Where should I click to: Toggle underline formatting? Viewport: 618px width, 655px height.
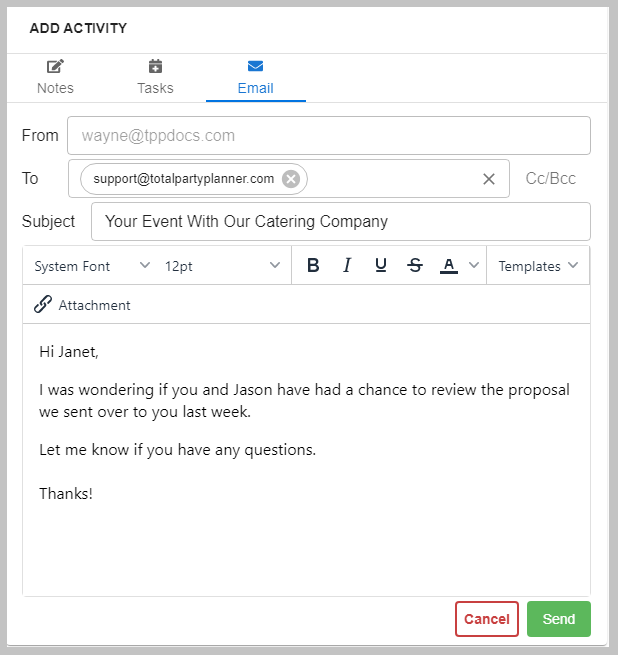pyautogui.click(x=381, y=265)
